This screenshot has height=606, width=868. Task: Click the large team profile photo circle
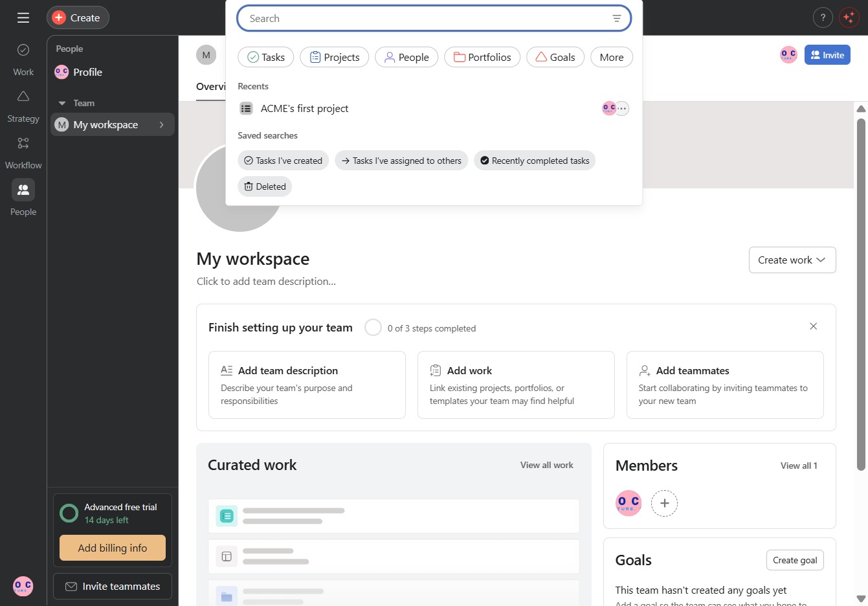(239, 188)
